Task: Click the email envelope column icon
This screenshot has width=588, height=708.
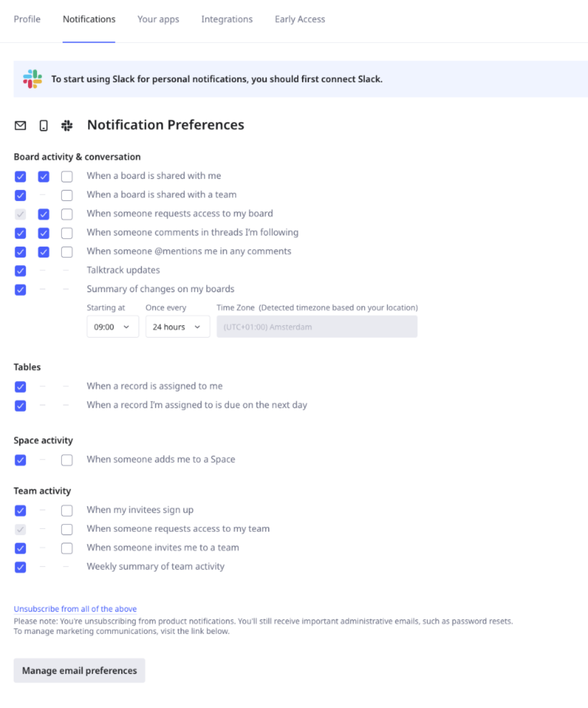Action: [20, 126]
